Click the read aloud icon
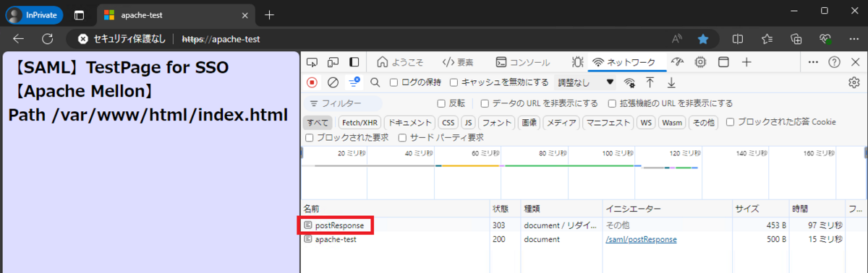Viewport: 868px width, 273px height. [x=677, y=39]
